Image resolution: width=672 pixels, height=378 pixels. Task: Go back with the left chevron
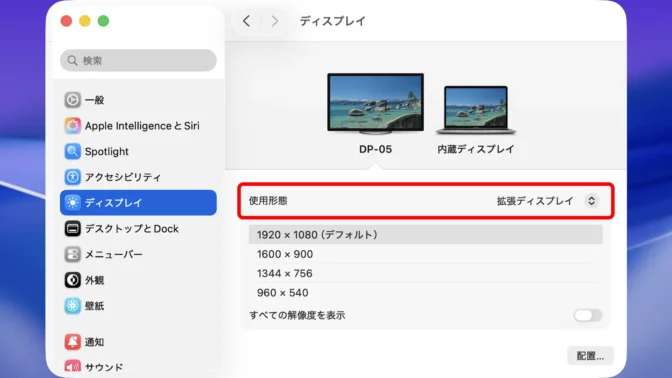pyautogui.click(x=246, y=21)
